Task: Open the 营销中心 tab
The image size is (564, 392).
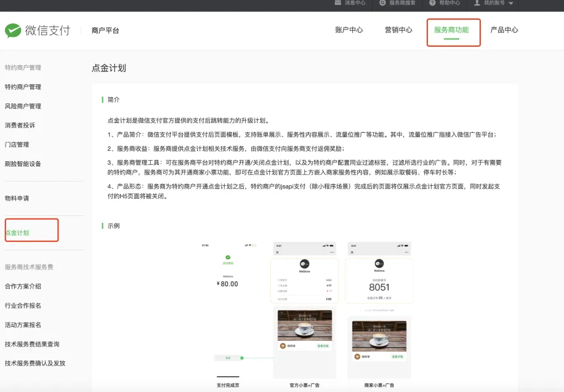Action: pos(398,30)
